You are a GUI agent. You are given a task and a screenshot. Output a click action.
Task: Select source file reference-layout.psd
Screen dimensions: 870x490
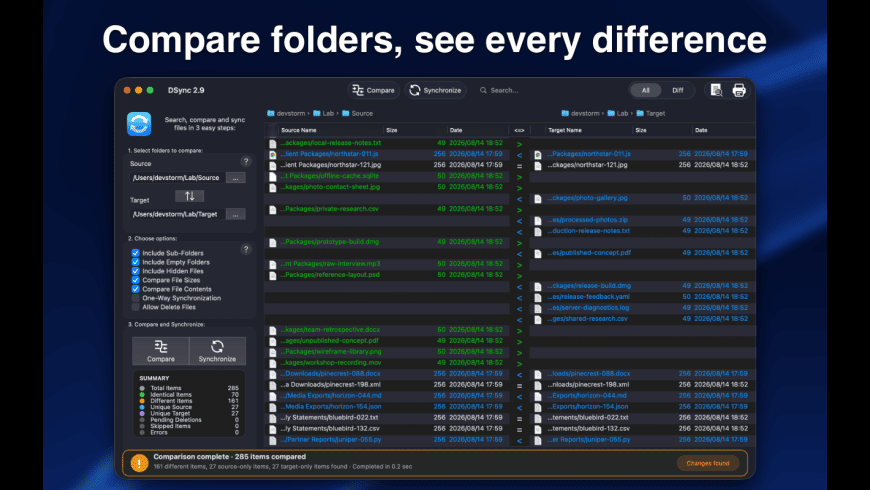pos(330,275)
